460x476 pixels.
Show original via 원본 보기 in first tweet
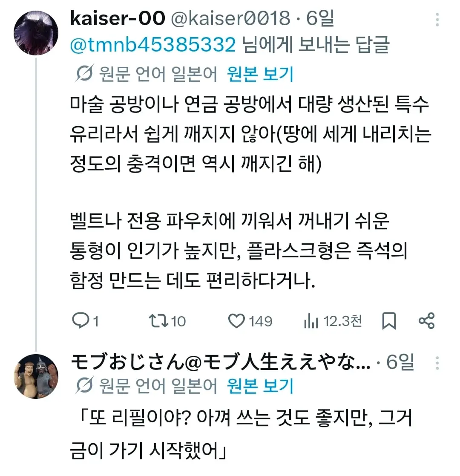pyautogui.click(x=260, y=74)
